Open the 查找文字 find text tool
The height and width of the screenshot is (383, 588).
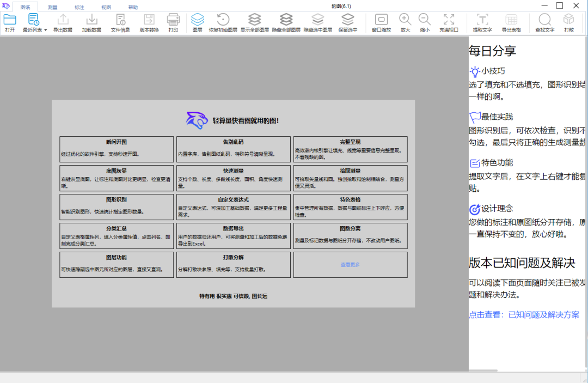point(544,23)
